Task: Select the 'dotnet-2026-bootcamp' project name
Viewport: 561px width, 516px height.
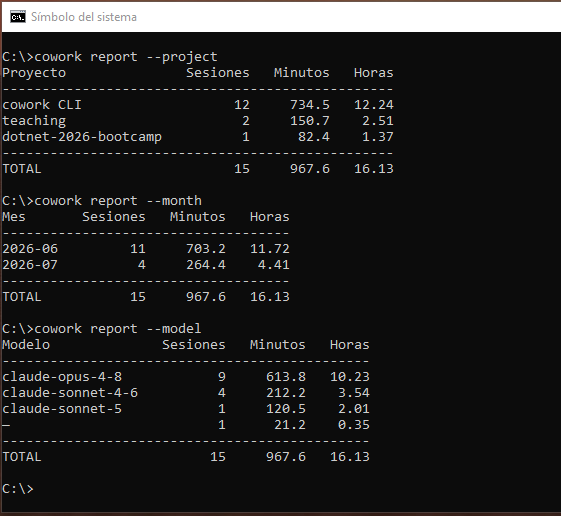Action: pyautogui.click(x=82, y=137)
